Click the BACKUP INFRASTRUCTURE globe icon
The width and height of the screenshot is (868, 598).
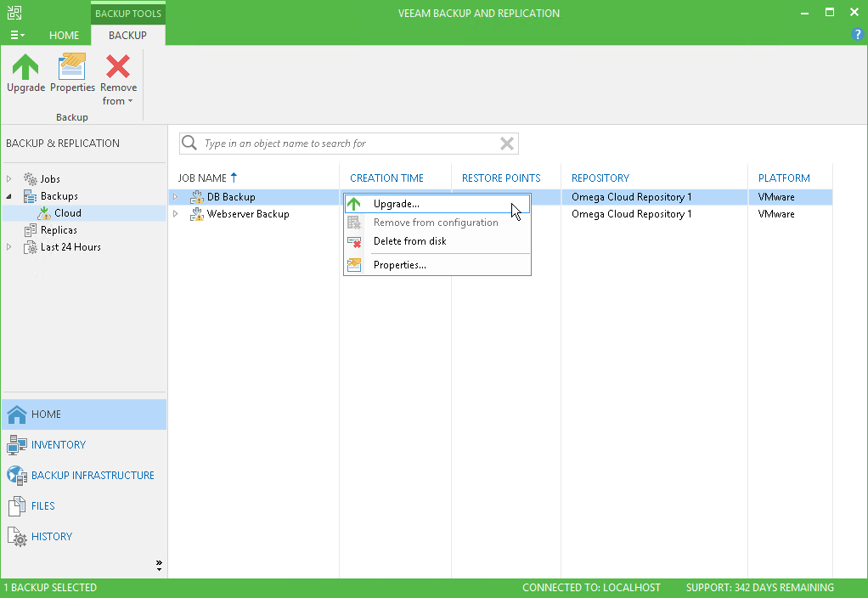click(17, 475)
